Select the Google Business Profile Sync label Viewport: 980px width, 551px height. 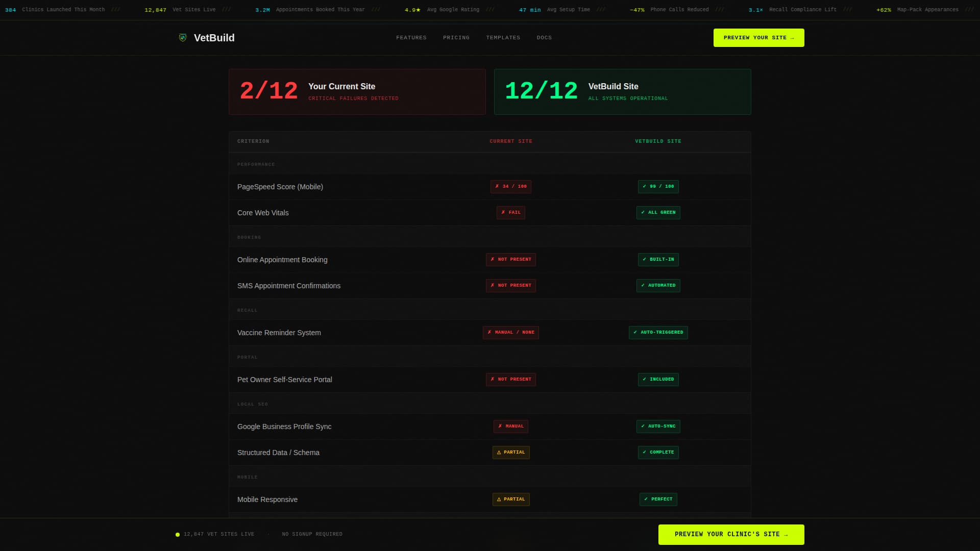click(284, 427)
